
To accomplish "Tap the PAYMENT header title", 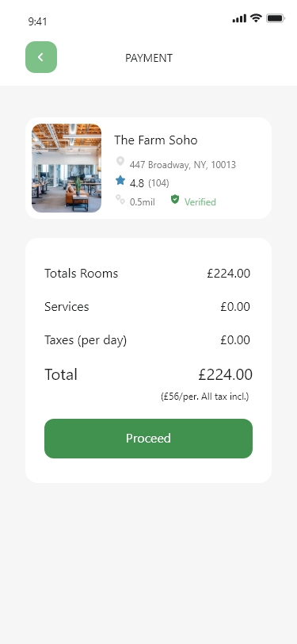I will [149, 58].
